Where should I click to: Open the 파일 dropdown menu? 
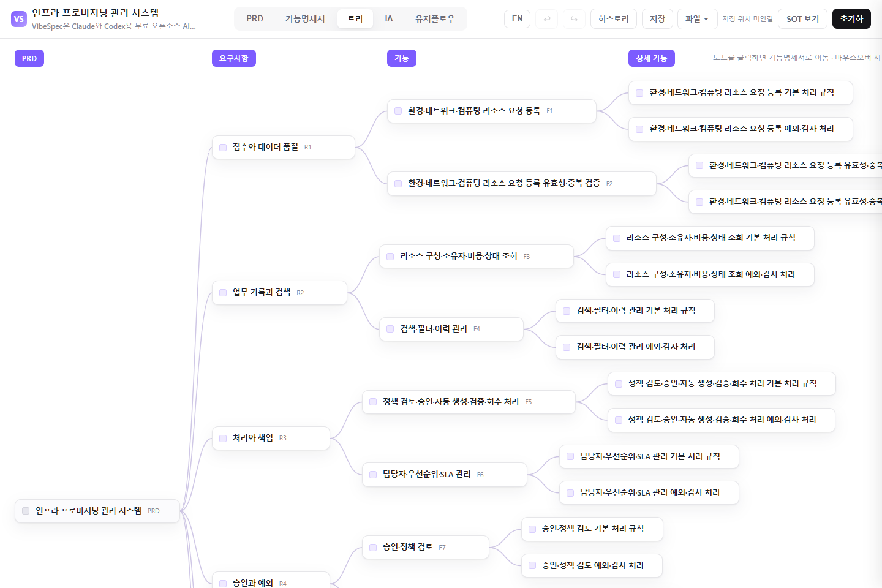[x=697, y=19]
